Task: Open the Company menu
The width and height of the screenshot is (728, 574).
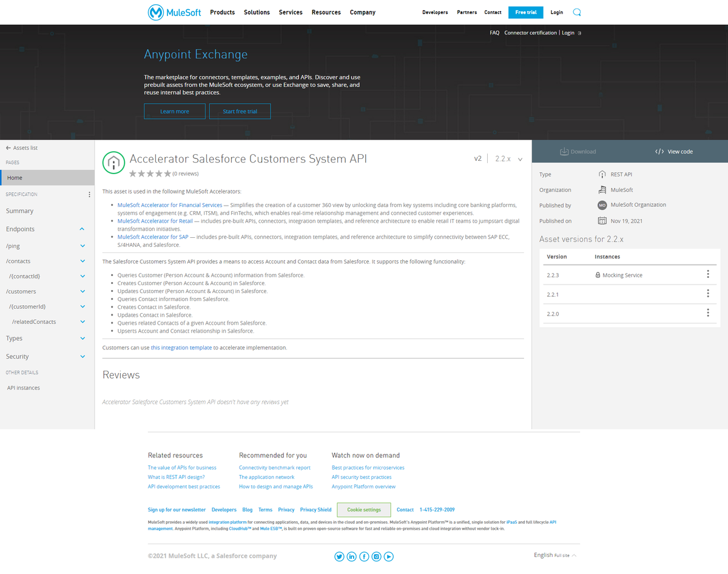Action: tap(362, 12)
